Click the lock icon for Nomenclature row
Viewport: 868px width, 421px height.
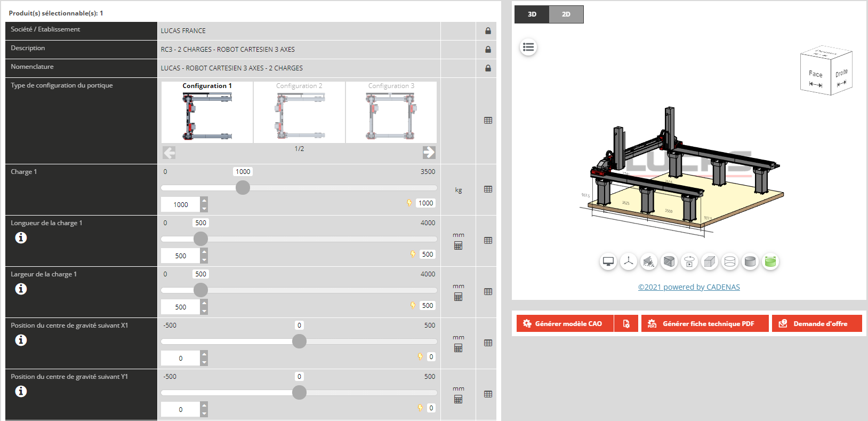tap(488, 68)
